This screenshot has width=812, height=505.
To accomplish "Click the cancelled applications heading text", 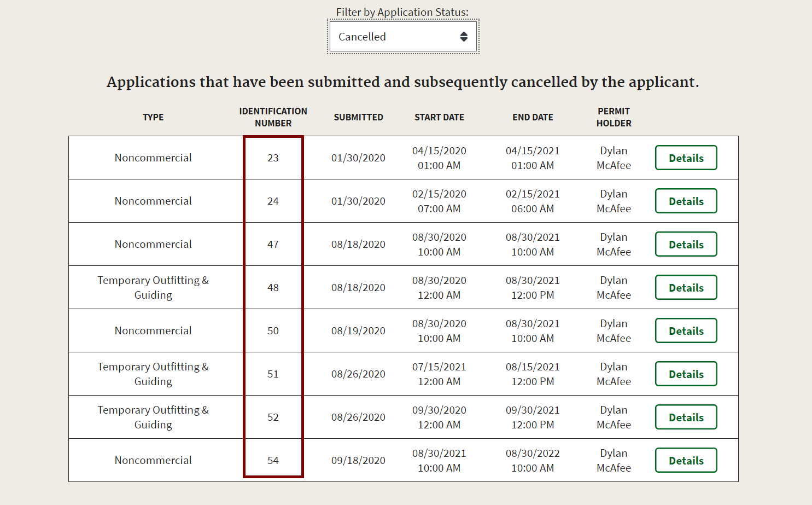I will (403, 82).
